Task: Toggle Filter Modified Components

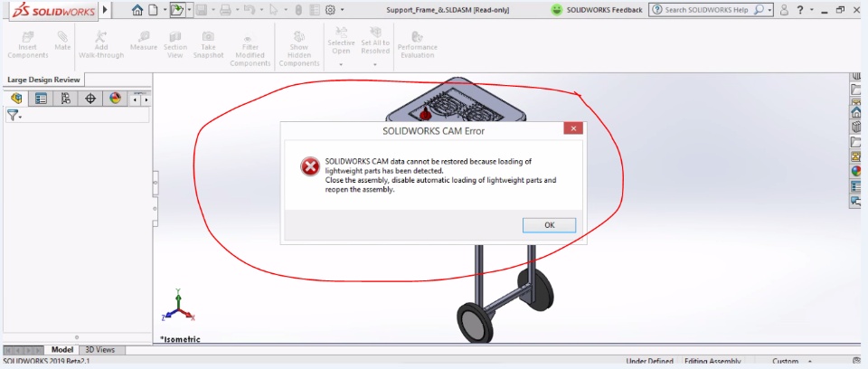Action: click(250, 51)
